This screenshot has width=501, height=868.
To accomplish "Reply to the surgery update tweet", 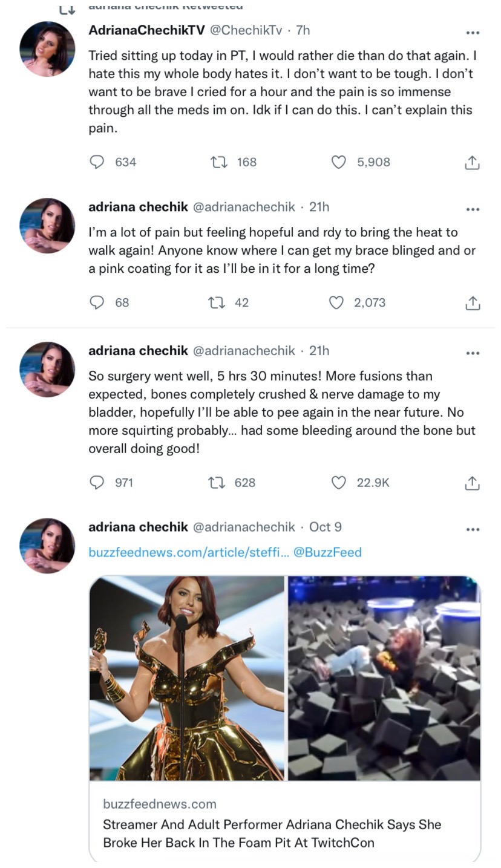I will click(x=97, y=483).
